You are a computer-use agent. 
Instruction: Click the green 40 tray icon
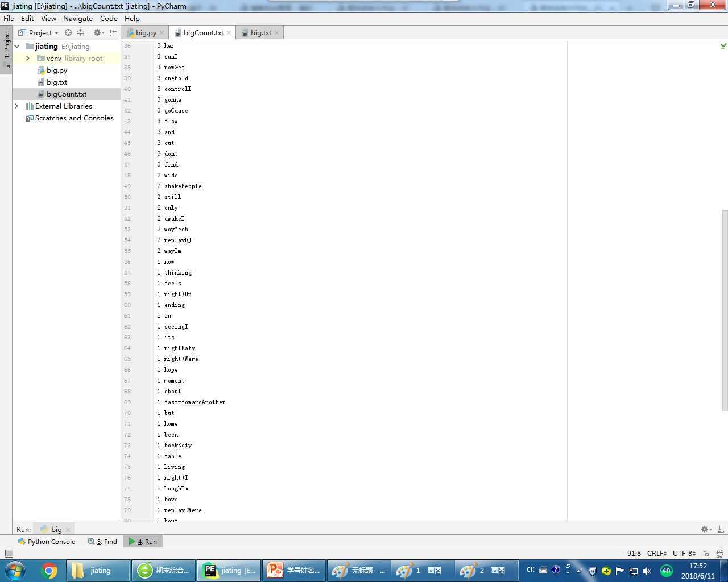[x=666, y=571]
